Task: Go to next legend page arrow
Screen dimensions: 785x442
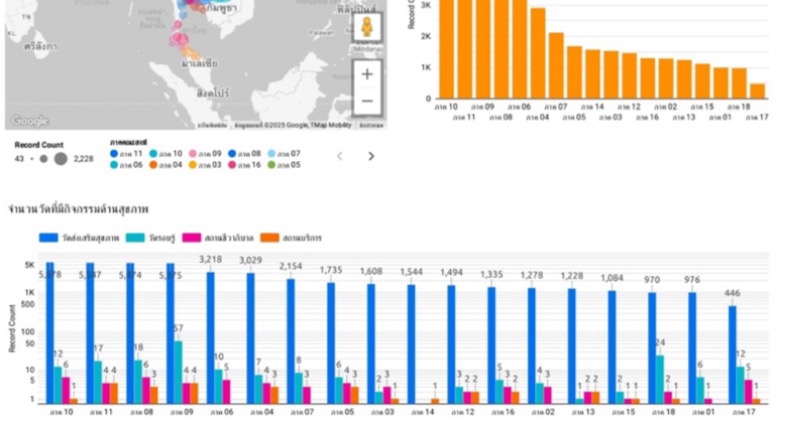Action: point(371,156)
